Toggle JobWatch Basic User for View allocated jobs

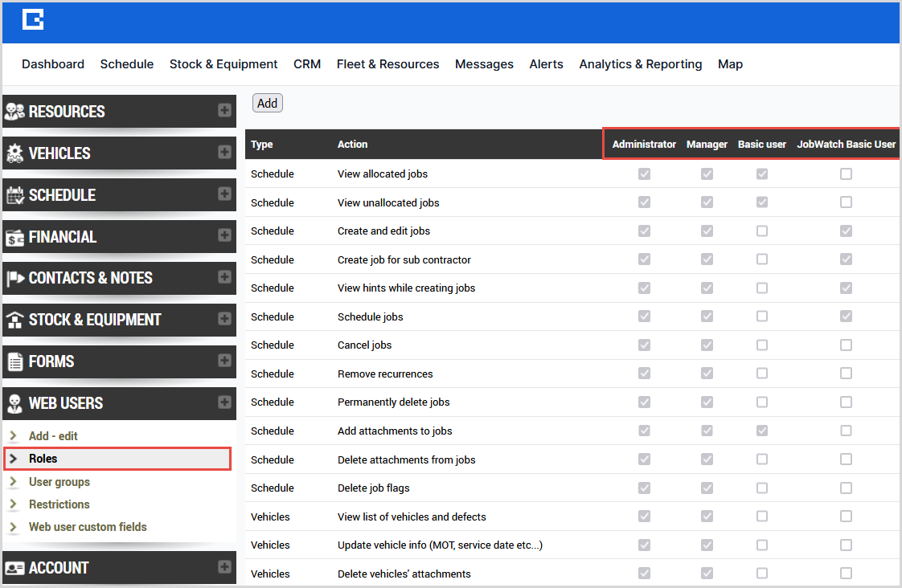(x=846, y=174)
